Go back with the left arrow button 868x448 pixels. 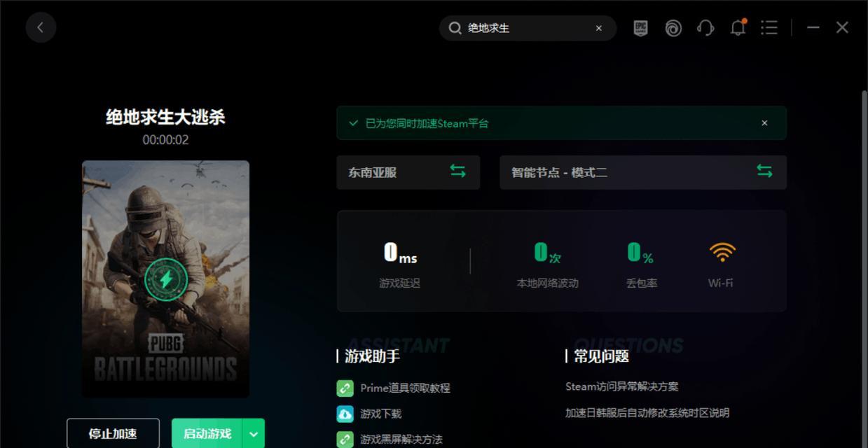41,27
